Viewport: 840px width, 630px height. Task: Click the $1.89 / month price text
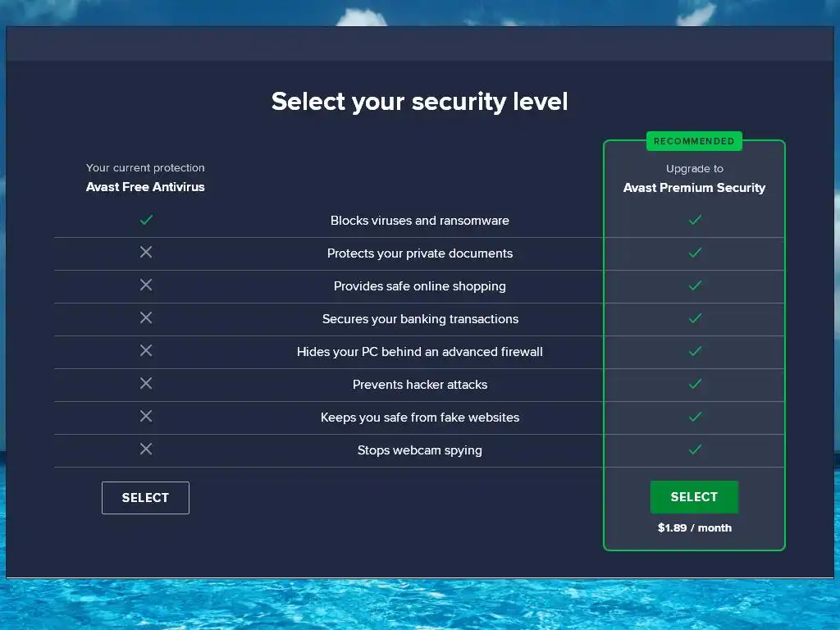[694, 528]
